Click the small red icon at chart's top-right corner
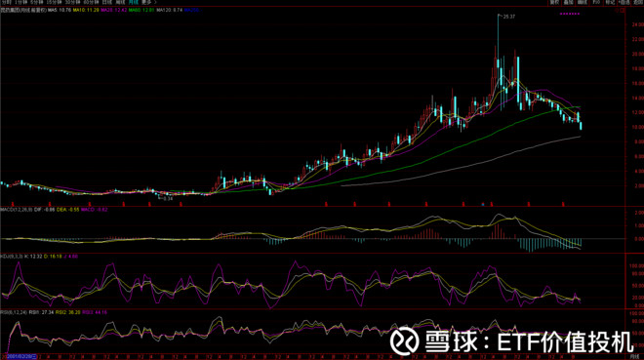This screenshot has width=644, height=360. pos(621,10)
